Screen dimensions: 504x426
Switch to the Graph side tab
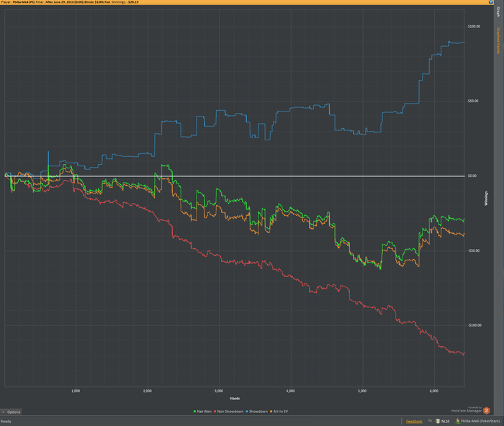pyautogui.click(x=498, y=12)
